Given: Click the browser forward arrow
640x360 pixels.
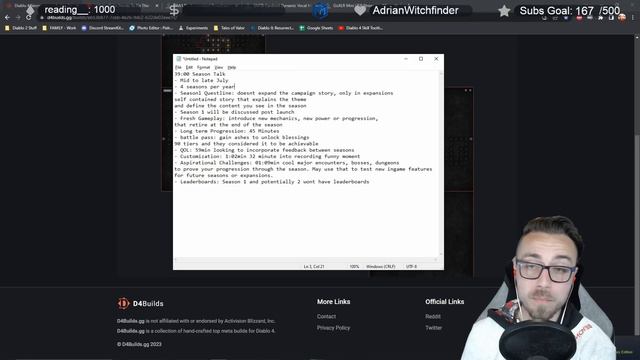Looking at the screenshot, I should (18, 18).
